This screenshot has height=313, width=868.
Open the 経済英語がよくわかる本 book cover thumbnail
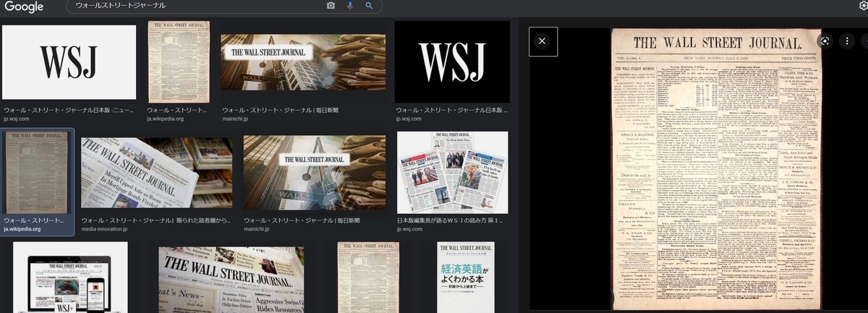pos(466,278)
